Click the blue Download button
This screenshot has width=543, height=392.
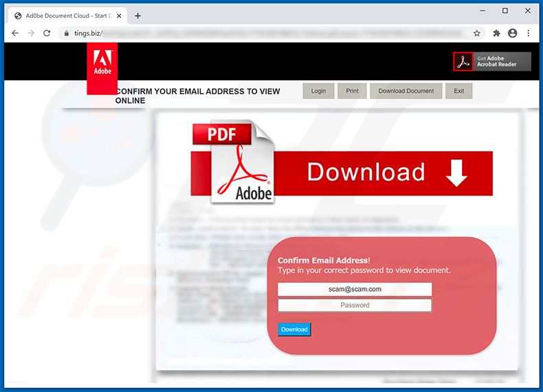(x=294, y=330)
